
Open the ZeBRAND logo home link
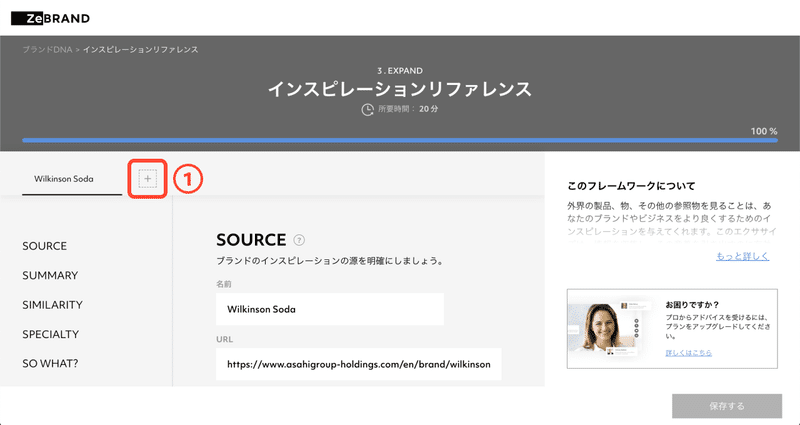pos(50,18)
